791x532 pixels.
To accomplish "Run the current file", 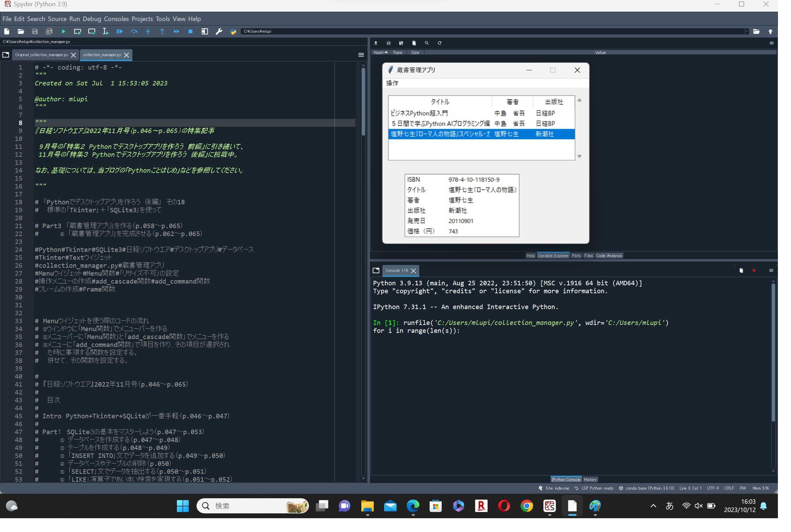I will pyautogui.click(x=63, y=31).
